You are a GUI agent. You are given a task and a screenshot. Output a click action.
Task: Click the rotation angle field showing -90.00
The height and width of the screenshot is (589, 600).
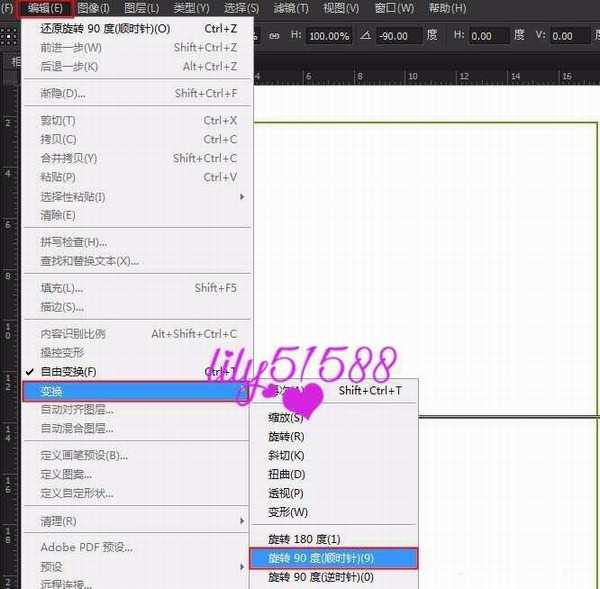(397, 36)
